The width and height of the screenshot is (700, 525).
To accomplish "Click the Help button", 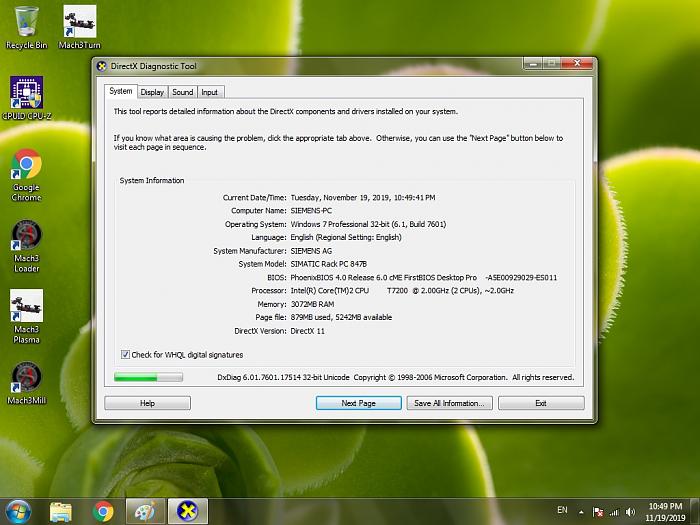I will [x=147, y=403].
